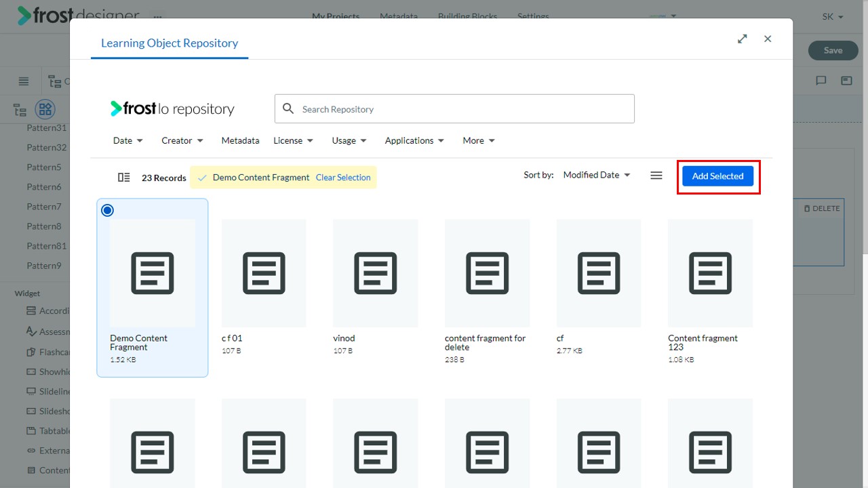
Task: Click the search magnifier icon
Action: click(288, 108)
